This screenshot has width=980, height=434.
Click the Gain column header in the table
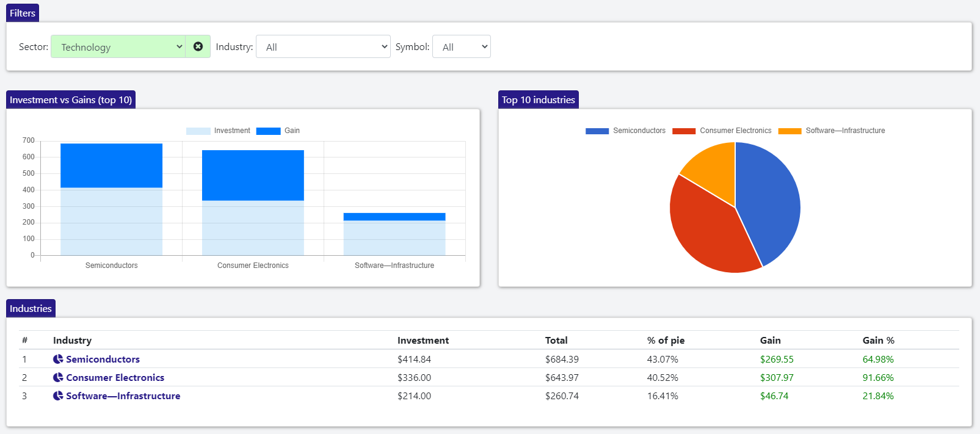click(771, 340)
